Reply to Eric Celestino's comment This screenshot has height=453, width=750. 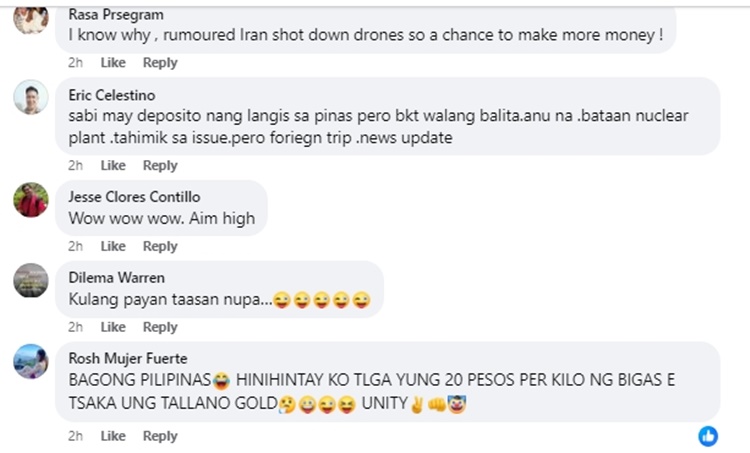(x=160, y=166)
